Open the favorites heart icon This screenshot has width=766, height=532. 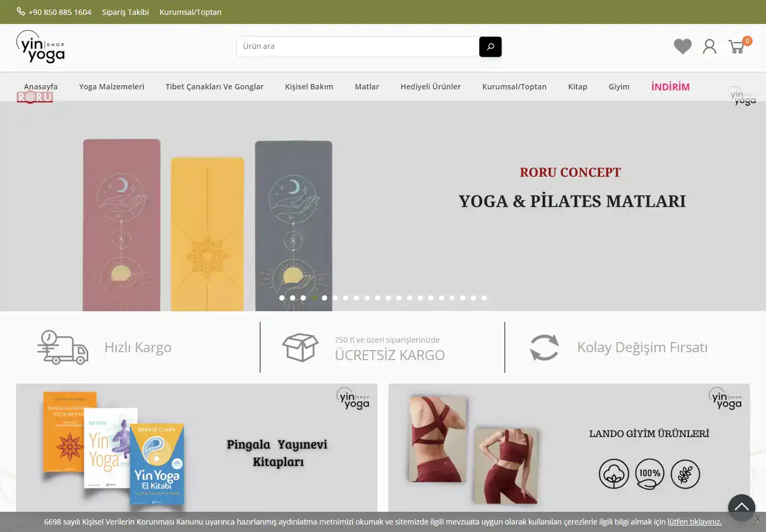click(x=682, y=46)
